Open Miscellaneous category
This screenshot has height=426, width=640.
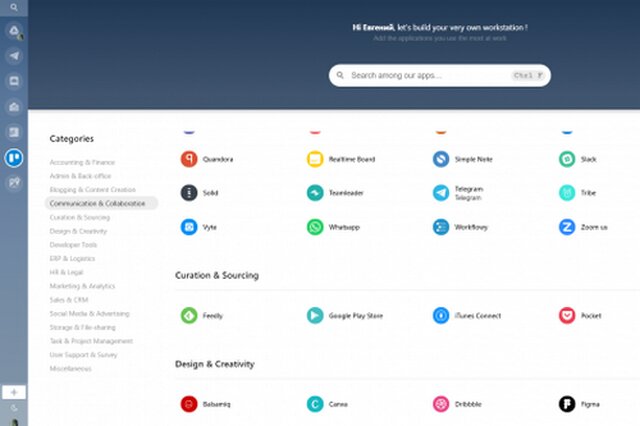pos(70,368)
